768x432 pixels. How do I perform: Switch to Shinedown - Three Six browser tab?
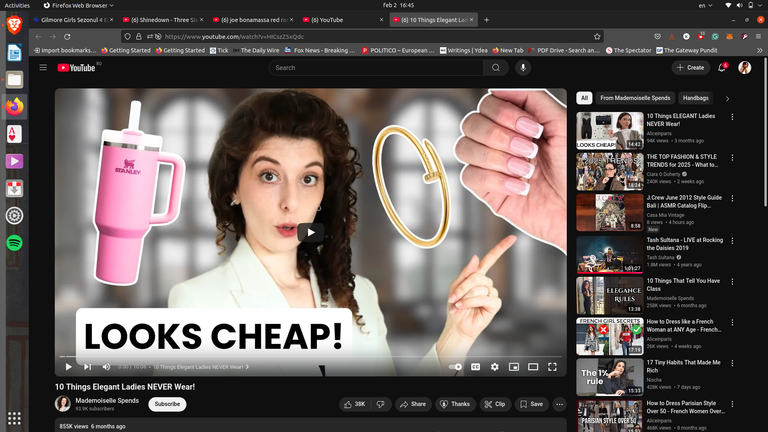[x=163, y=20]
